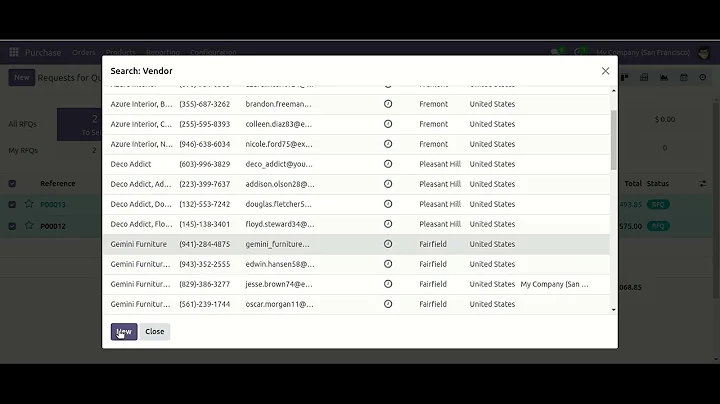The height and width of the screenshot is (404, 720).
Task: Click activity clock for douglas.fletcher5 row
Action: point(388,204)
